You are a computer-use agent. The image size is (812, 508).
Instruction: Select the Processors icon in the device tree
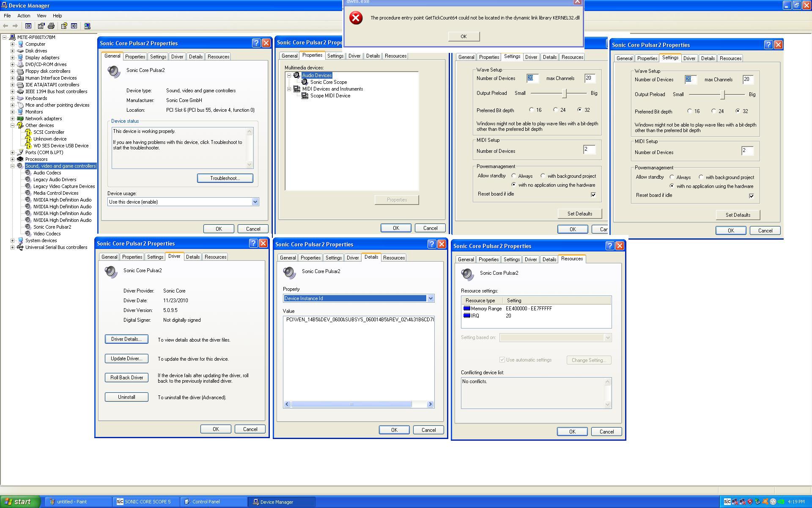pyautogui.click(x=20, y=159)
